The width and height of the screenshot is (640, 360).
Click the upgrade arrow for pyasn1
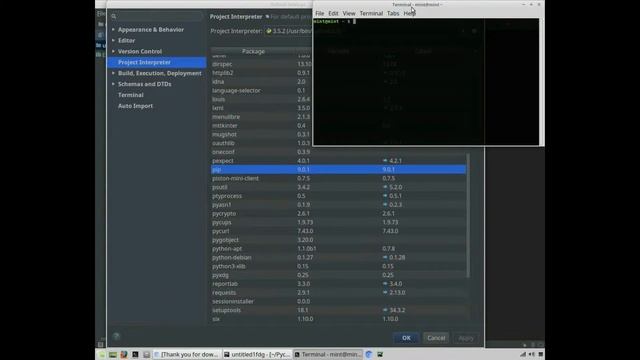[385, 204]
